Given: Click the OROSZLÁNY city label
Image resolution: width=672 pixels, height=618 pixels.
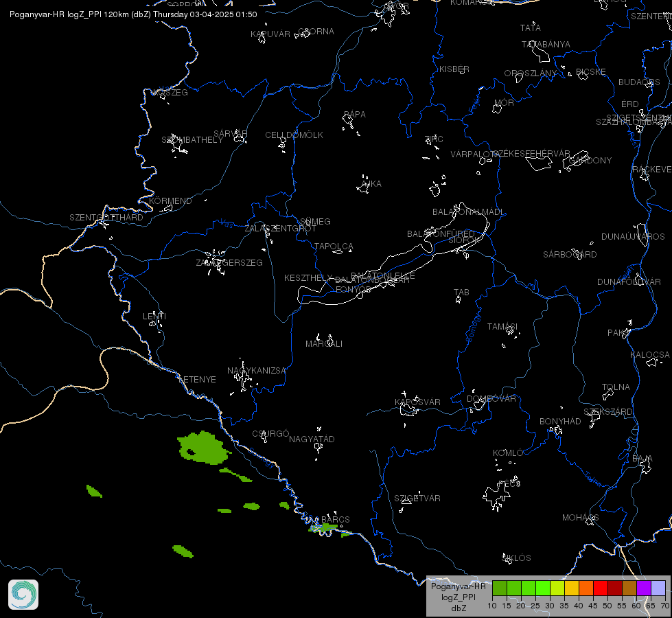Looking at the screenshot, I should pos(531,73).
